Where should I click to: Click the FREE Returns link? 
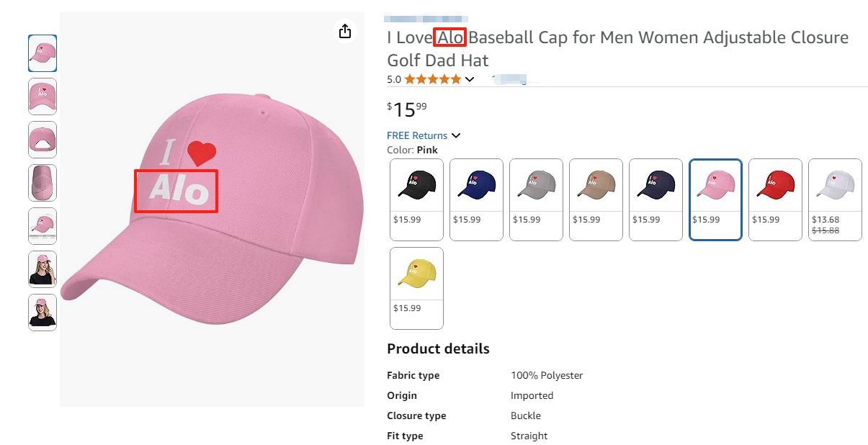click(x=416, y=135)
